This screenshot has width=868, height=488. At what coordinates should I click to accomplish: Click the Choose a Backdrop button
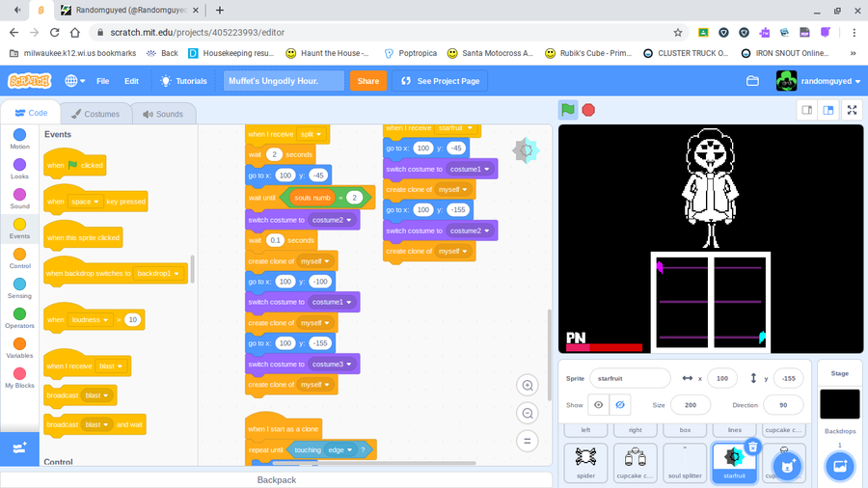(840, 467)
